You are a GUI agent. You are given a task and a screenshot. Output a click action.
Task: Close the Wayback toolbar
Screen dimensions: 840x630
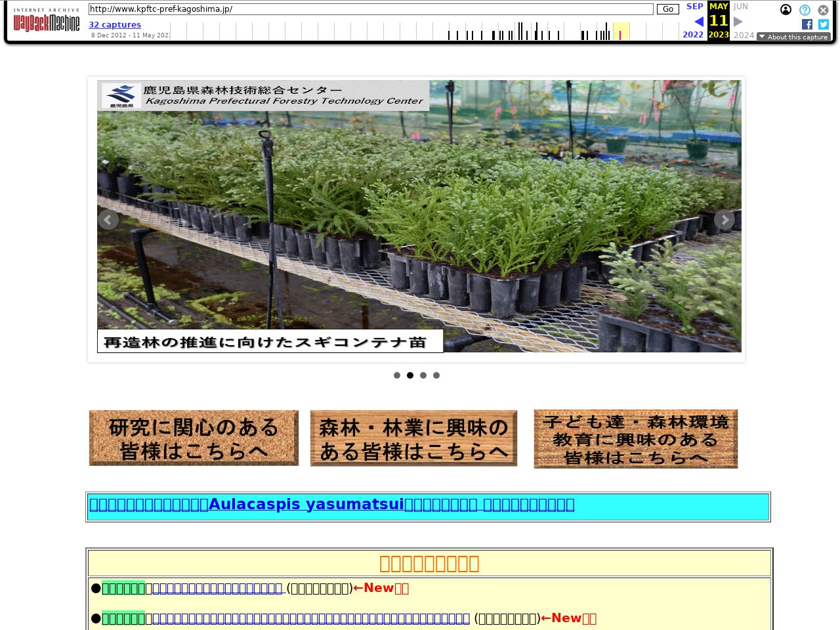(x=823, y=10)
